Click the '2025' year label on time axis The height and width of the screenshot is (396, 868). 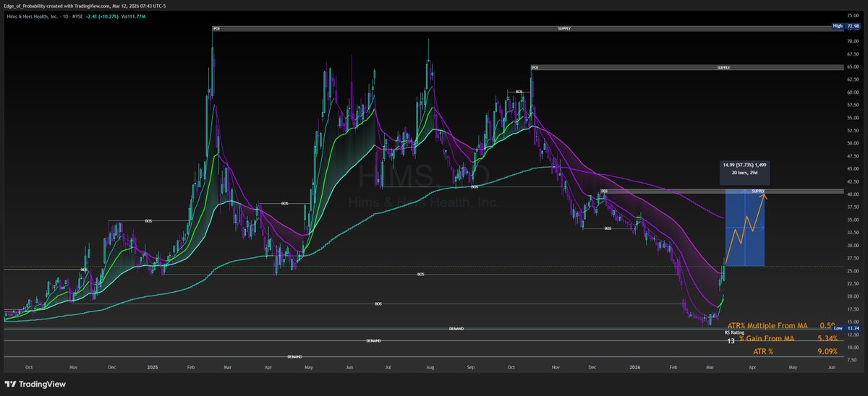[151, 367]
